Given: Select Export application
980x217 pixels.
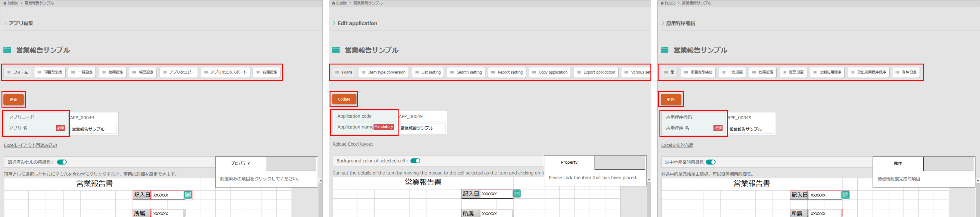Looking at the screenshot, I should tap(596, 72).
